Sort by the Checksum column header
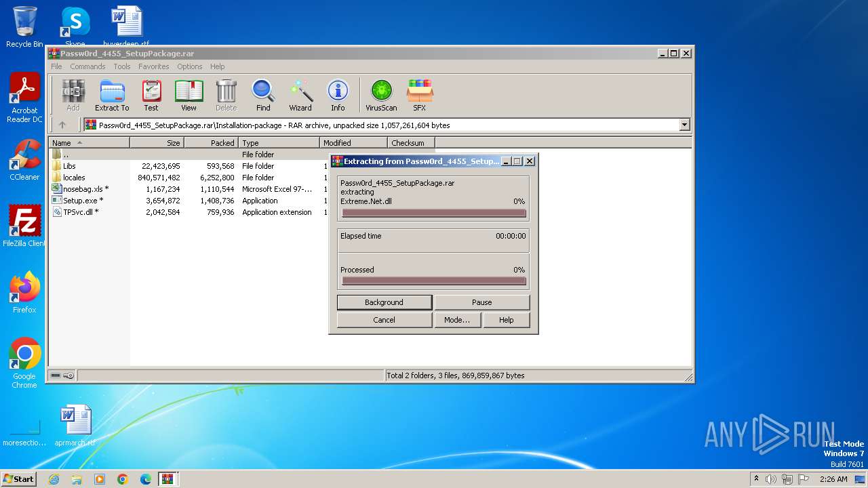Screen dimensions: 868x488 tap(411, 143)
